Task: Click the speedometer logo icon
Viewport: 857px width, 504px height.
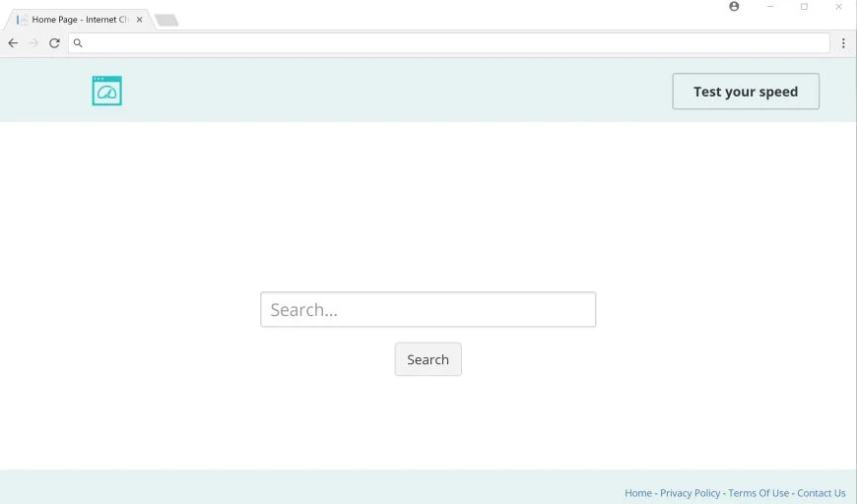Action: [107, 91]
